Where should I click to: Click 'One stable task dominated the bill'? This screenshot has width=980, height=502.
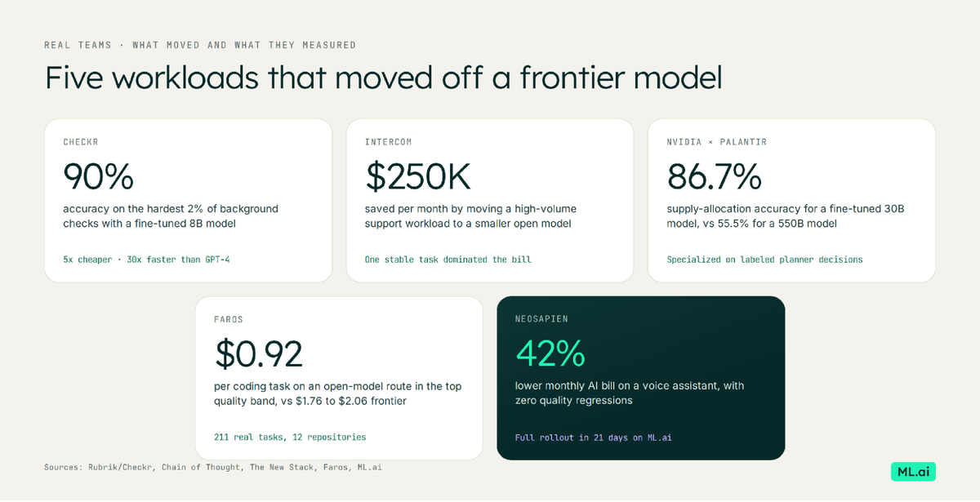pos(448,260)
